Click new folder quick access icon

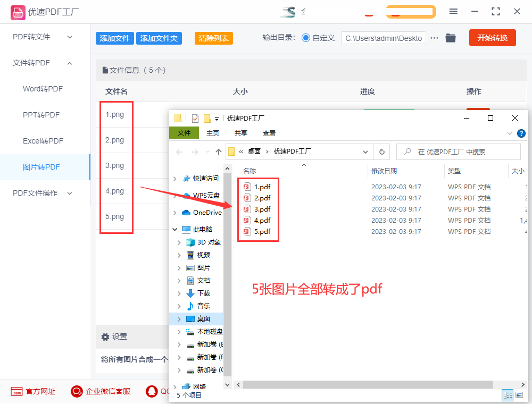(x=207, y=119)
